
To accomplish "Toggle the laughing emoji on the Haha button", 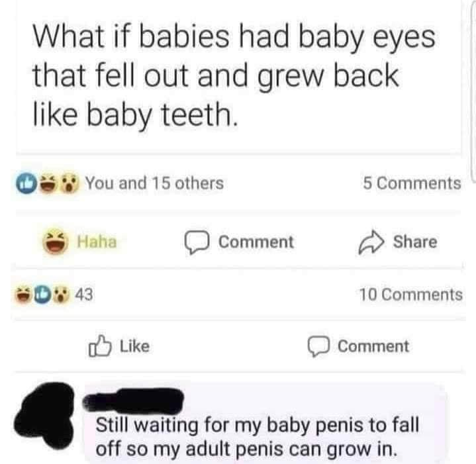I will click(x=55, y=241).
